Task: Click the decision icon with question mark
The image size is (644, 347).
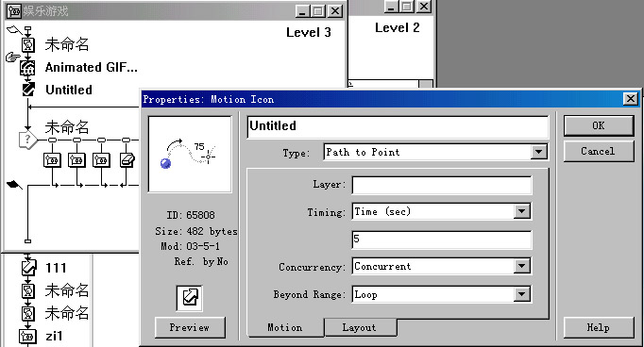Action: point(28,140)
